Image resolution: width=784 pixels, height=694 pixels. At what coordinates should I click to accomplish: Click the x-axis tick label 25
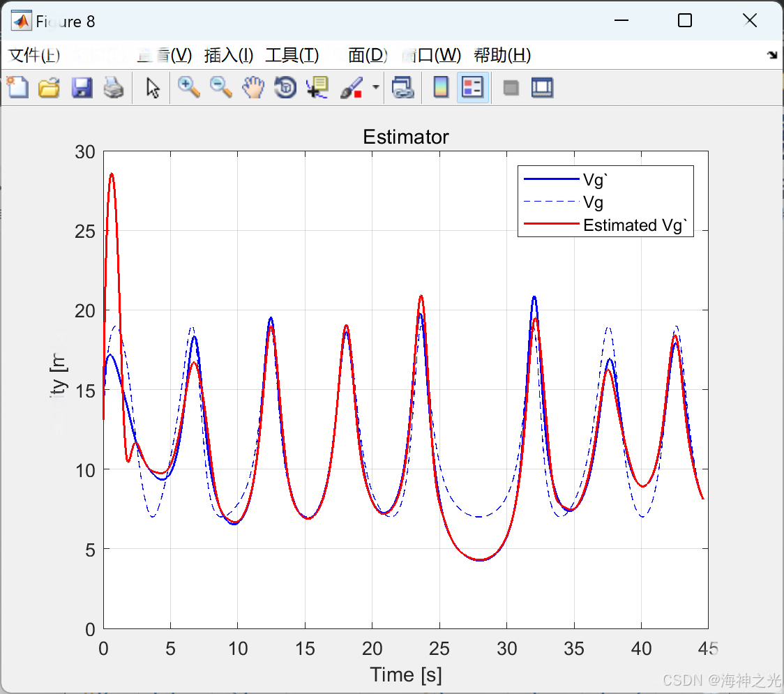[439, 649]
